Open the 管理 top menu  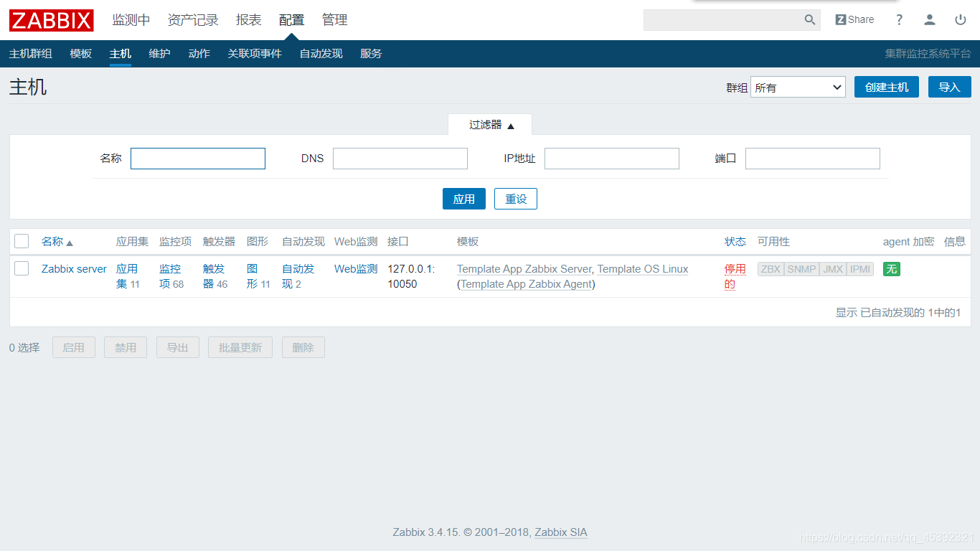coord(335,20)
